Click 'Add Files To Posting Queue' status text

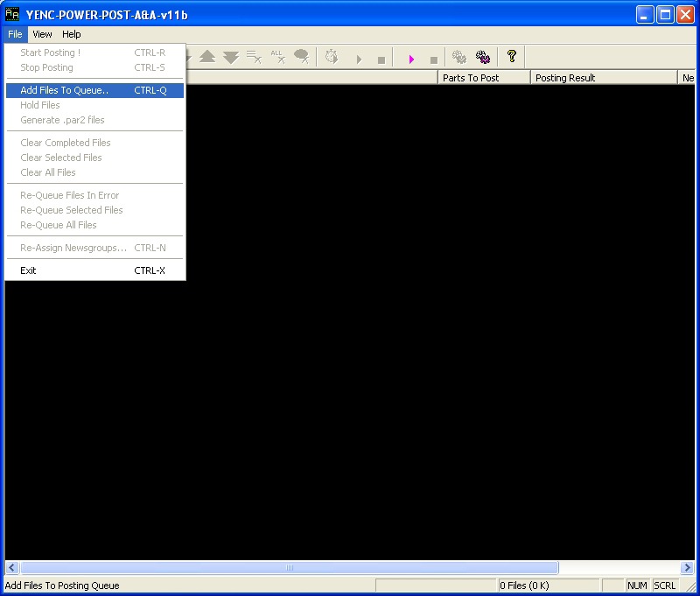tap(62, 585)
